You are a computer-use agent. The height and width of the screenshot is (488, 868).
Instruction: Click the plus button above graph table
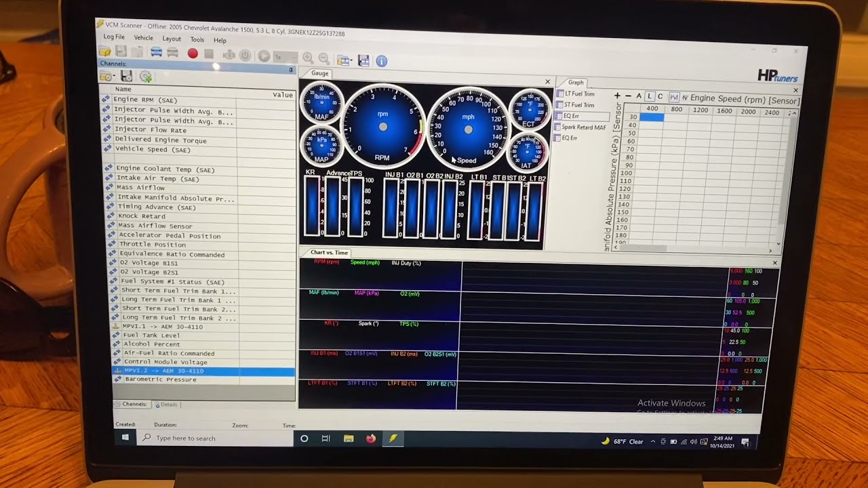pos(617,96)
